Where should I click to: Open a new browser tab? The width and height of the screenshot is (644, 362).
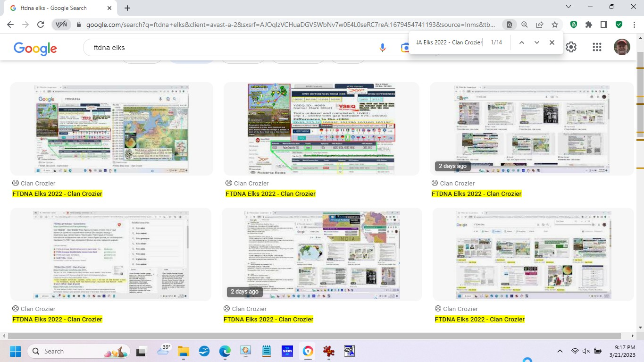[x=127, y=8]
